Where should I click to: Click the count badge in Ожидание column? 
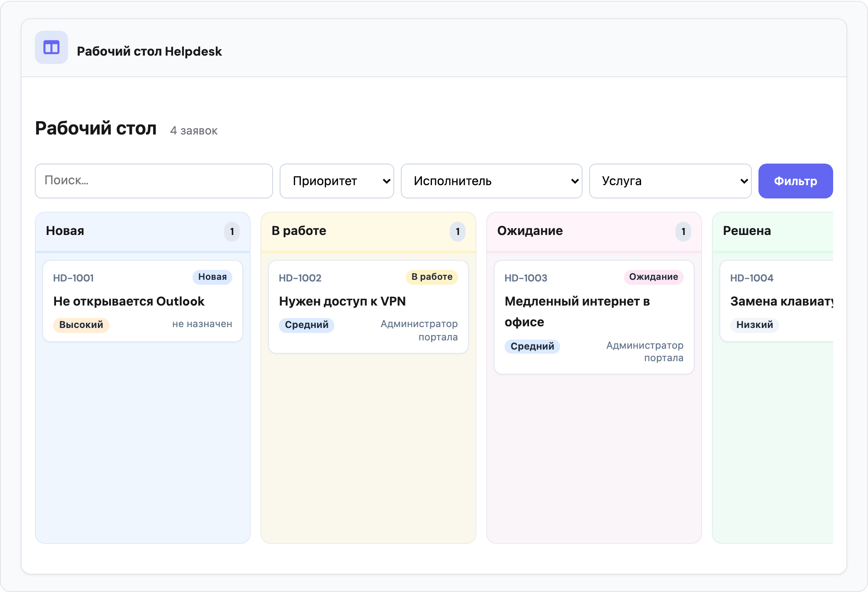point(683,232)
